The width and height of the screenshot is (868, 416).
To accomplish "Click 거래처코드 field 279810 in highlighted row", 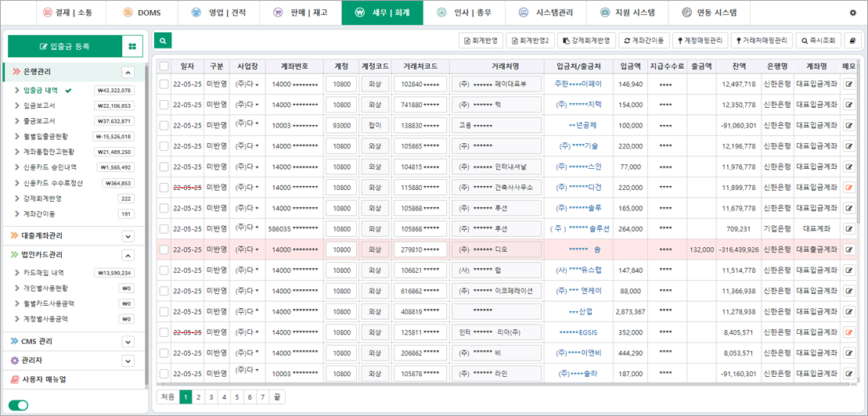I will point(420,249).
